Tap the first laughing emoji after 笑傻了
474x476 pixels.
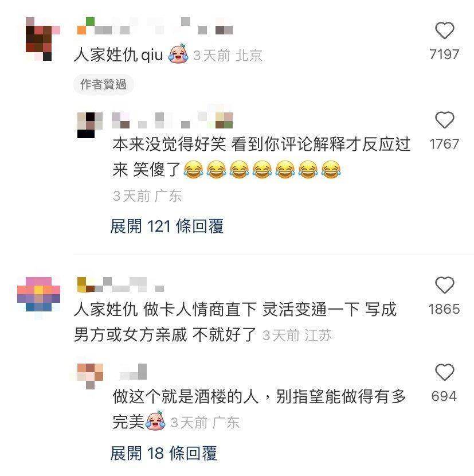coord(193,169)
